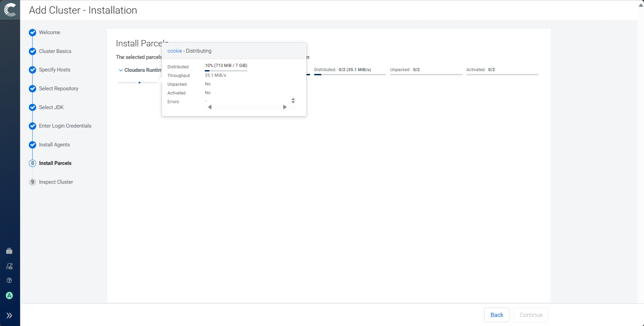644x326 pixels.
Task: Expand the sidebar with double chevron
Action: pos(9,316)
